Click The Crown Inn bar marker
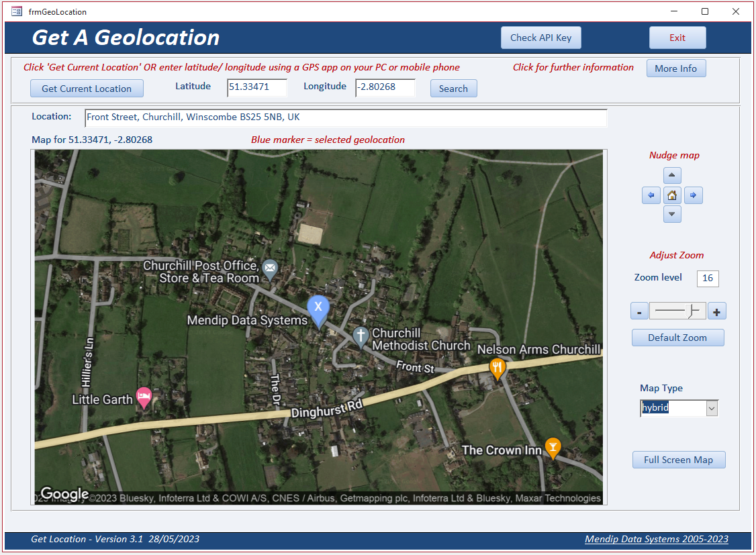 553,448
